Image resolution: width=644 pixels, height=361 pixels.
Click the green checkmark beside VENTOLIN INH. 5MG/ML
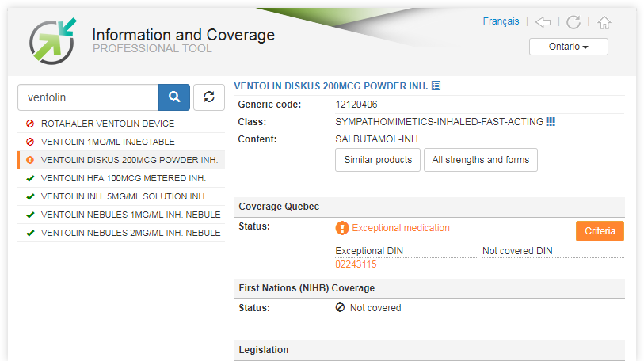(x=30, y=196)
